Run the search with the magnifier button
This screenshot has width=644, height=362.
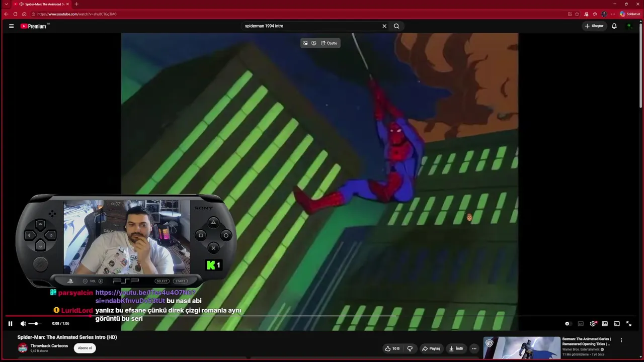click(x=396, y=26)
